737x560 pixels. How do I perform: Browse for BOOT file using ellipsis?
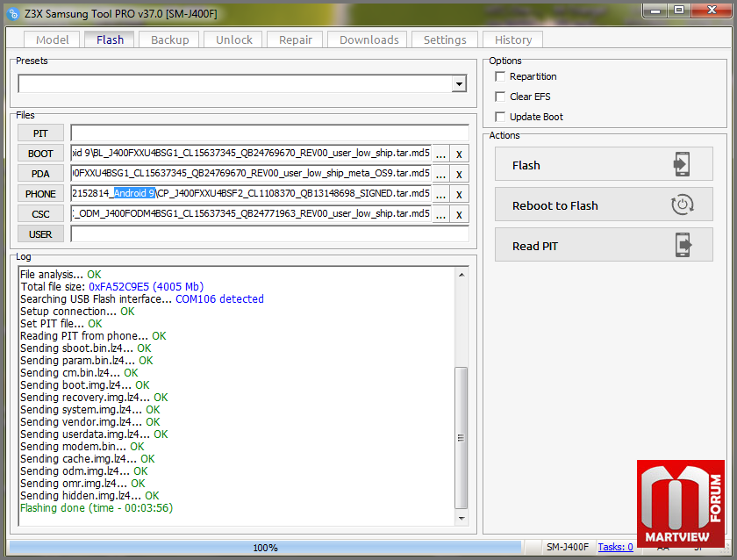point(440,154)
